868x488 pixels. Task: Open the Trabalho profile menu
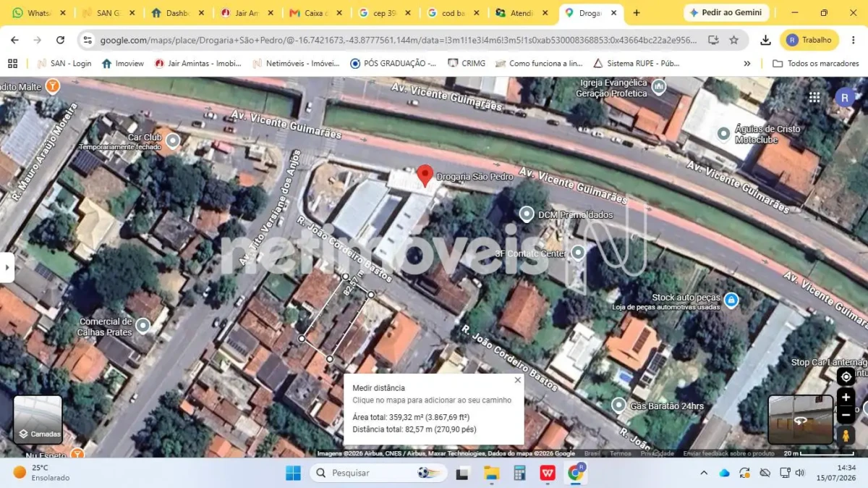coord(809,41)
